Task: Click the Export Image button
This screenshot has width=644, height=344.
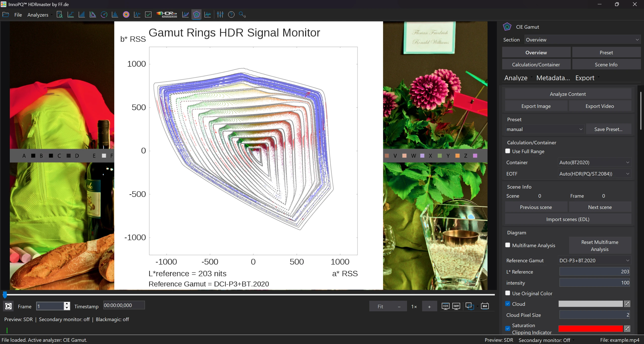Action: point(536,106)
